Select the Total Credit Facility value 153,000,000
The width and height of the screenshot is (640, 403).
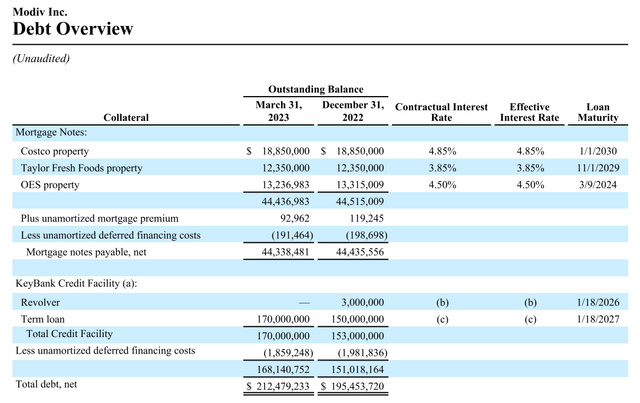click(358, 336)
